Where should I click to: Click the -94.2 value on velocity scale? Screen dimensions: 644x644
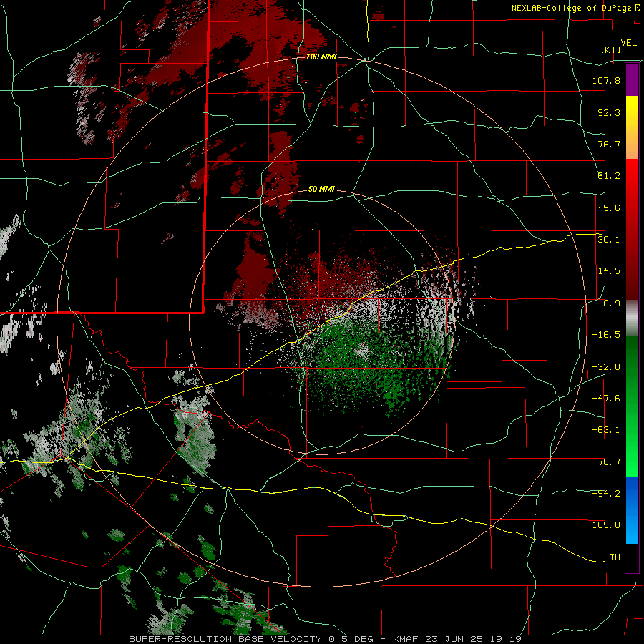(x=606, y=494)
